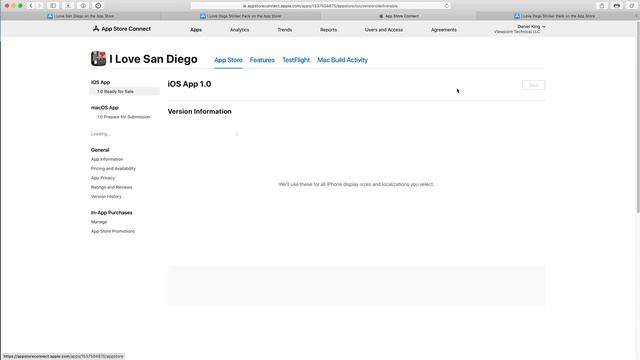Click the App Store Connect logo
Viewport: 640px width, 360px height.
click(x=122, y=29)
